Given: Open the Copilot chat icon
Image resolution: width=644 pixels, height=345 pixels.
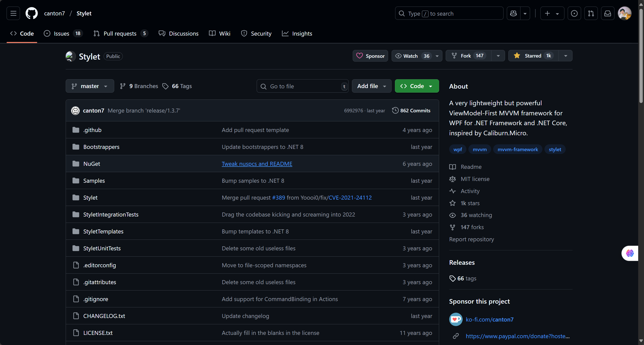Looking at the screenshot, I should (x=513, y=13).
